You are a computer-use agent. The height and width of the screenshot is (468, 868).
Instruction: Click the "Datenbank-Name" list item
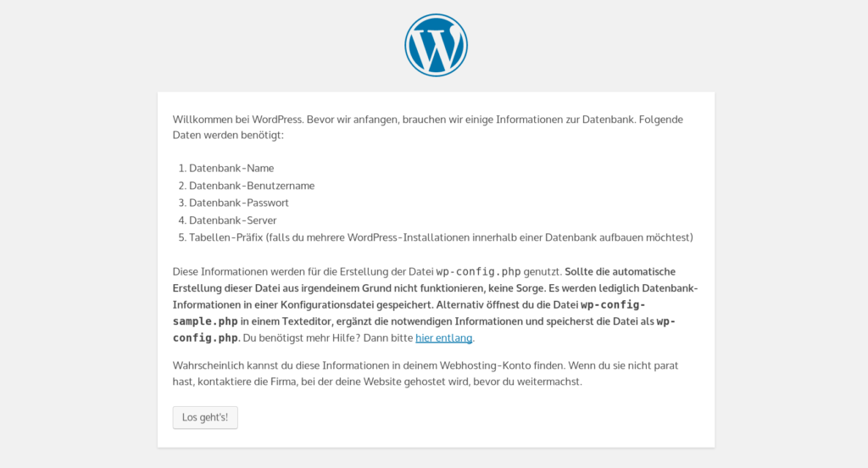tap(231, 169)
